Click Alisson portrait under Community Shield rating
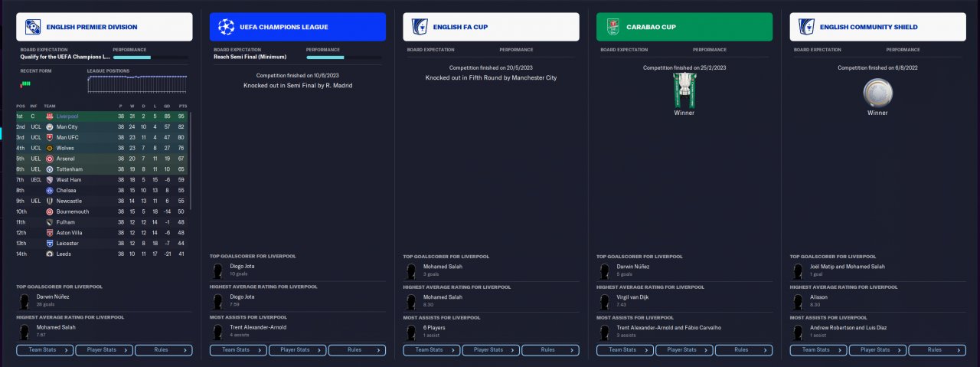Viewport: 980px width, 367px height. pos(798,300)
